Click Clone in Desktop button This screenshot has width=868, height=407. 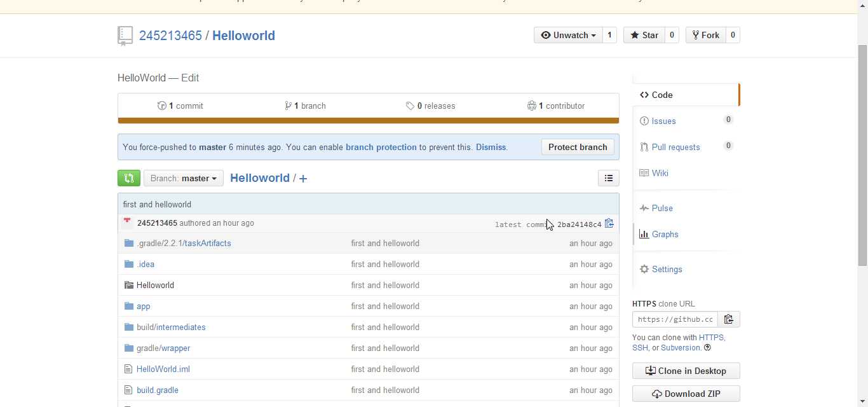[686, 371]
